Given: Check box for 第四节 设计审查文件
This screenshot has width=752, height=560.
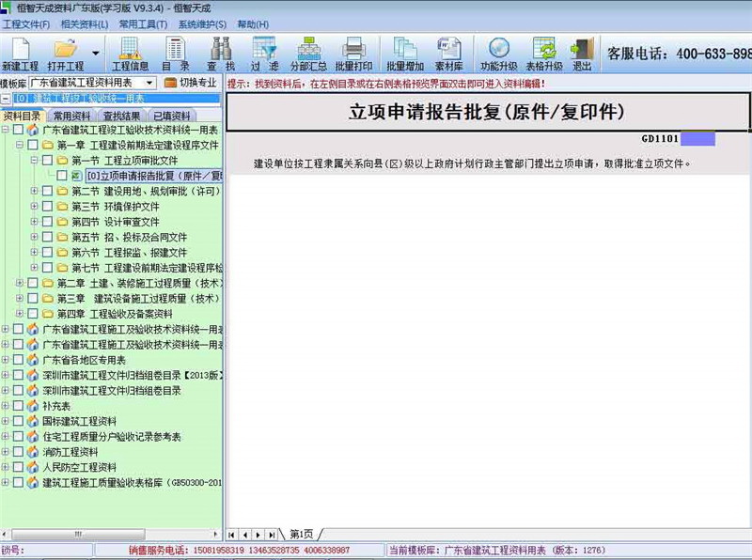Looking at the screenshot, I should point(47,222).
